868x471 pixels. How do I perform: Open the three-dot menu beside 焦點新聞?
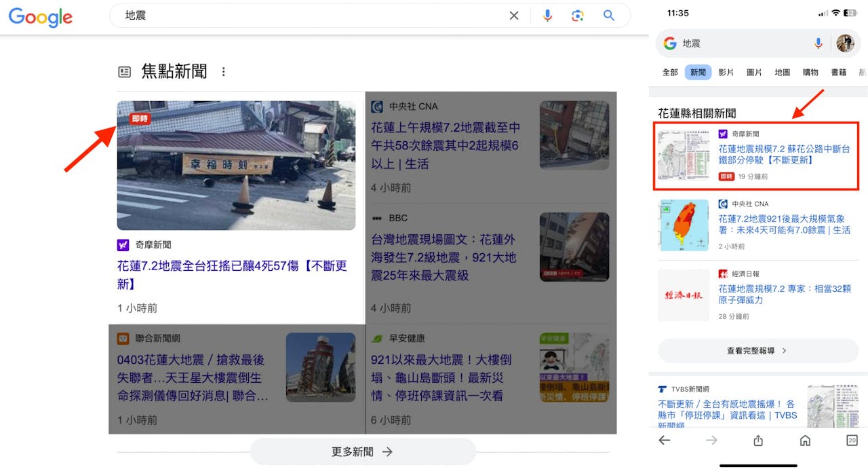point(224,72)
